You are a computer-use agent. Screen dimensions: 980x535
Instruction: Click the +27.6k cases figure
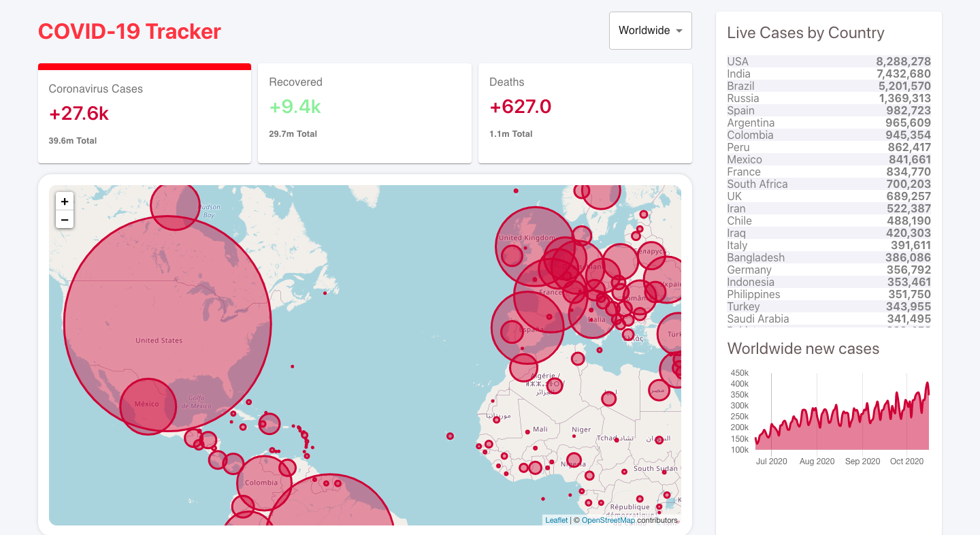point(79,114)
